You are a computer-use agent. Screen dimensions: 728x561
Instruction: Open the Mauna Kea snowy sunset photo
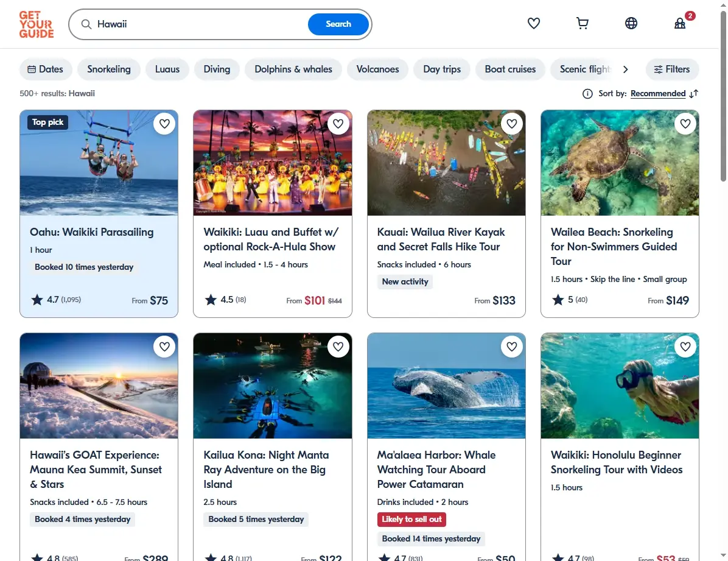99,386
